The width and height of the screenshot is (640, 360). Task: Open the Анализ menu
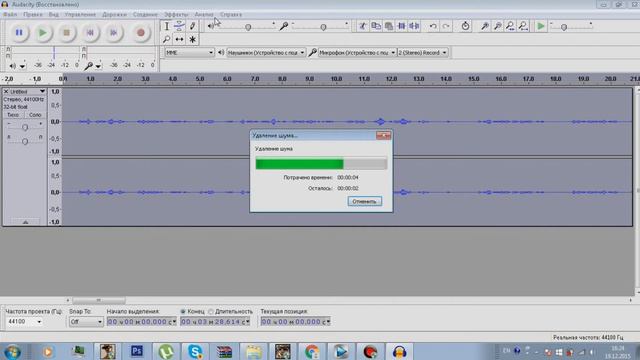(x=204, y=14)
